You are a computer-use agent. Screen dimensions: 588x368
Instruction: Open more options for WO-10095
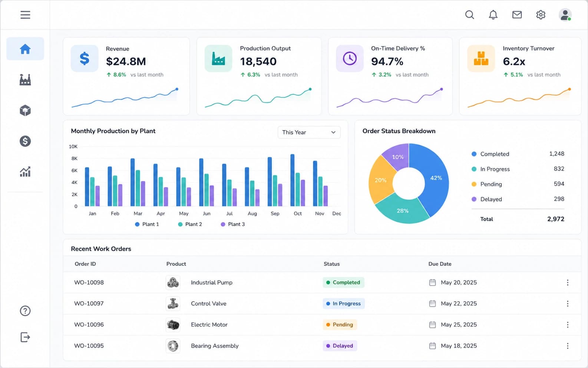point(567,346)
